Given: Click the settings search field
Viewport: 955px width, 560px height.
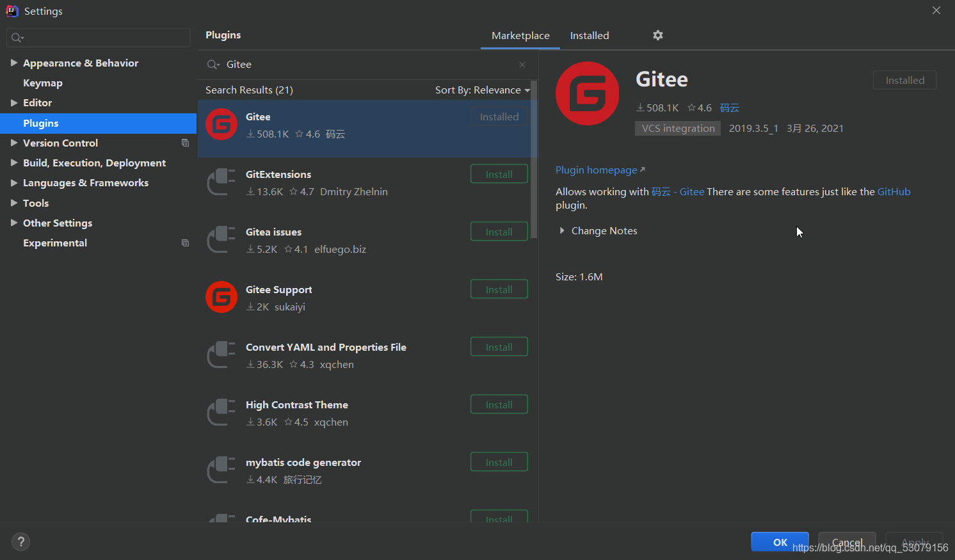Looking at the screenshot, I should tap(98, 38).
